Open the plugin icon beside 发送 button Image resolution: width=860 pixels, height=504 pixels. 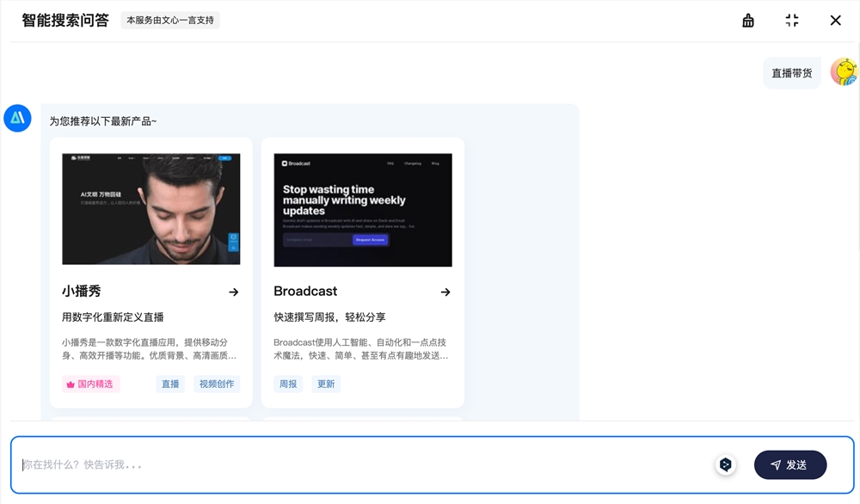click(725, 464)
